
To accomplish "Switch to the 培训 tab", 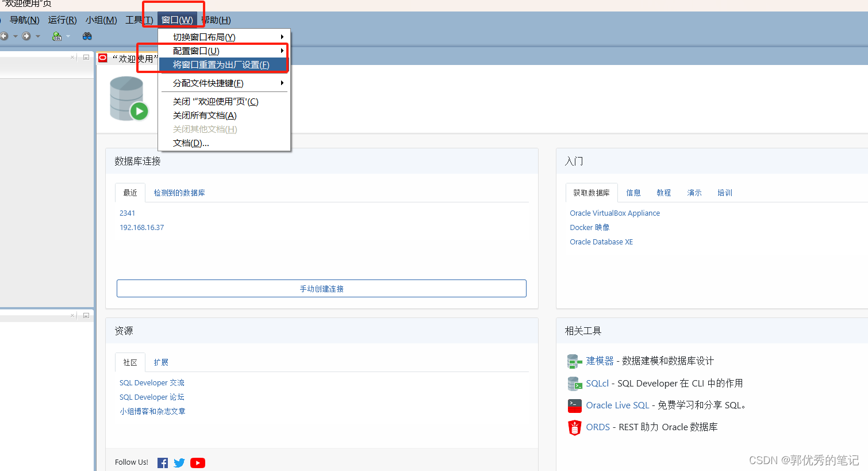I will 725,193.
